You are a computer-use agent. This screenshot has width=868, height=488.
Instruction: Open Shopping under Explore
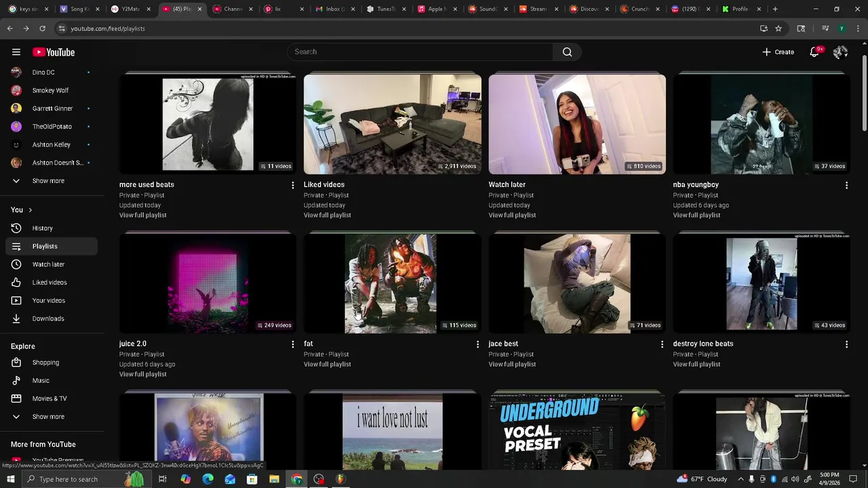pyautogui.click(x=52, y=363)
